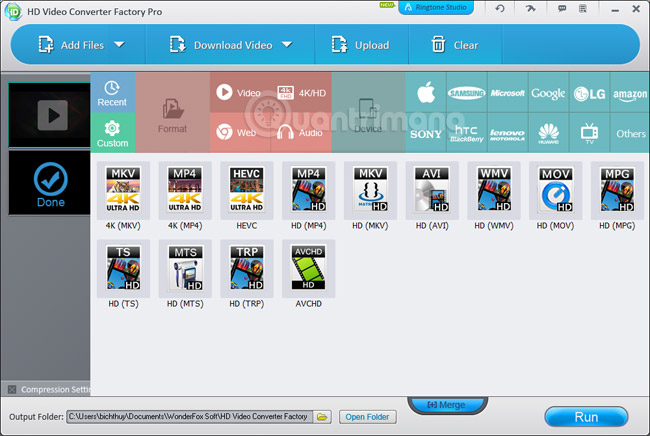Click the Done status item

pyautogui.click(x=50, y=184)
